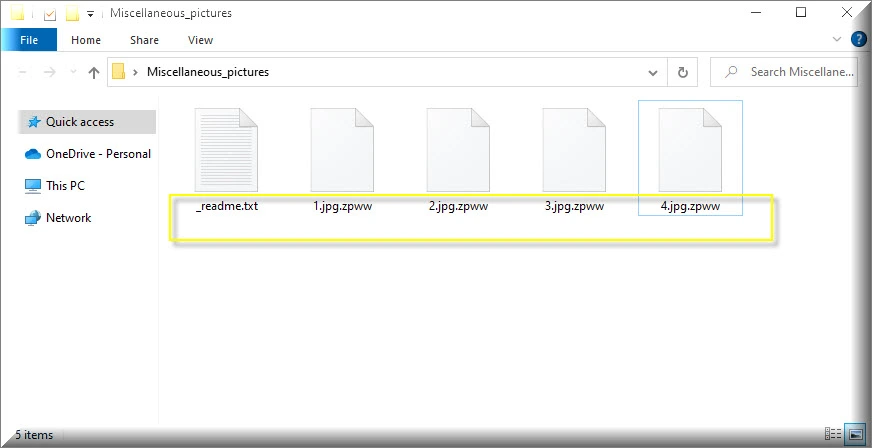This screenshot has width=872, height=448.
Task: Click the Quick access star icon
Action: [x=34, y=122]
